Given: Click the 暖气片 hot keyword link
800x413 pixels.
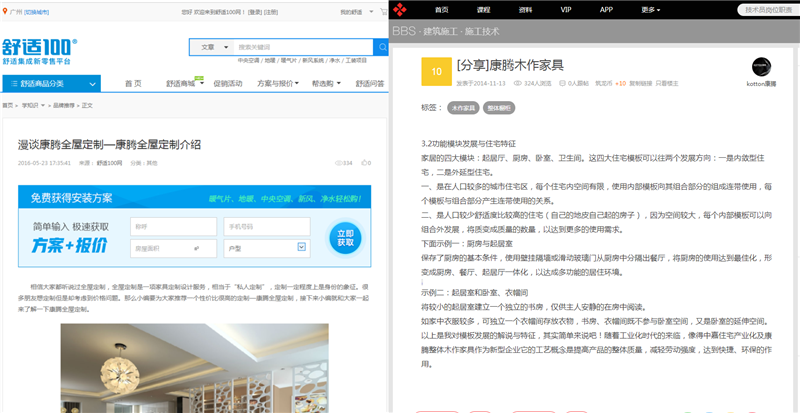Looking at the screenshot, I should tap(287, 60).
